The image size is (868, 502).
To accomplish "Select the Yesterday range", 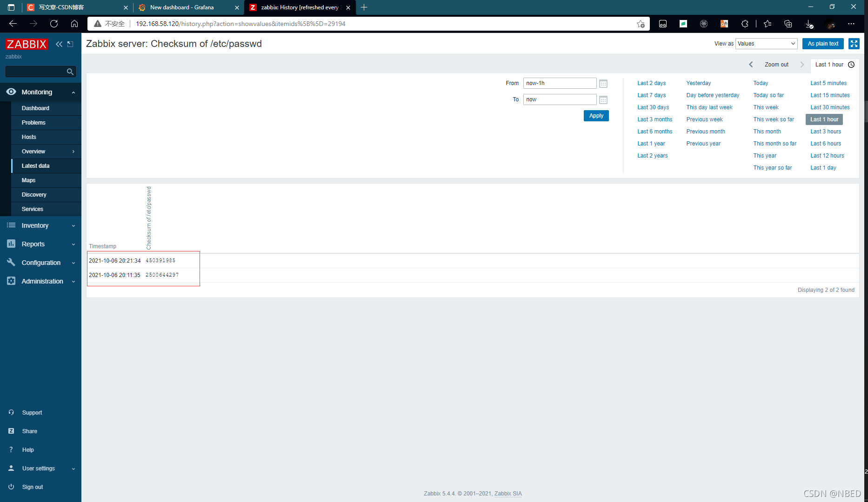I will point(698,83).
